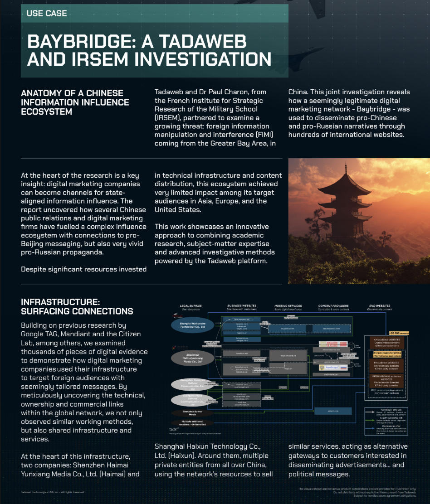The width and height of the screenshot is (430, 504).
Task: Click the Legal / ownership link legend entry
Action: coord(387,421)
